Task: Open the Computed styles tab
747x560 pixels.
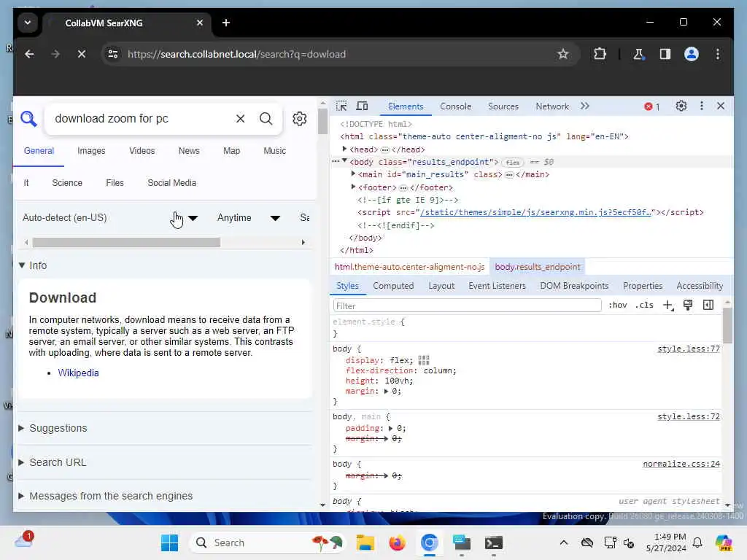Action: pyautogui.click(x=393, y=286)
